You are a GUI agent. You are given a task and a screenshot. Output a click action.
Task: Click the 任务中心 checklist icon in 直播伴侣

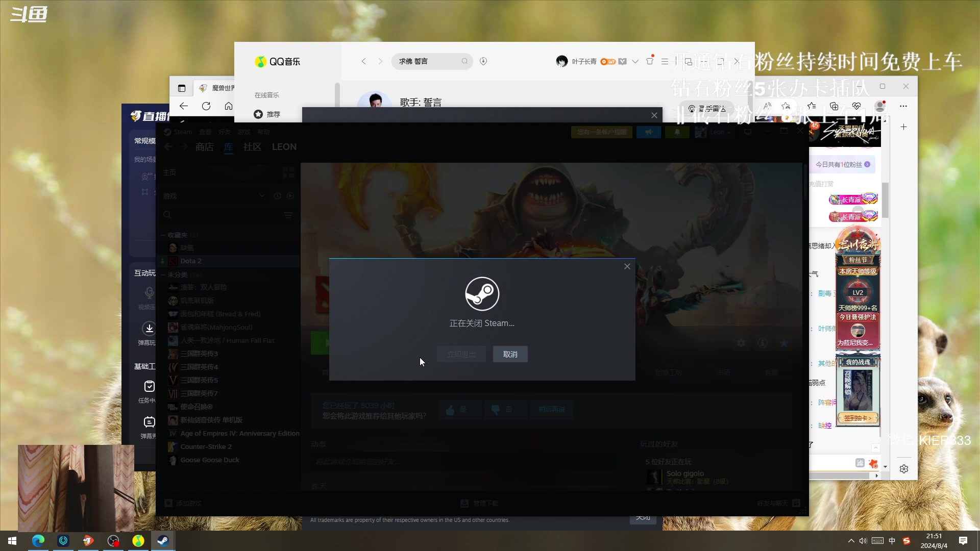tap(149, 386)
